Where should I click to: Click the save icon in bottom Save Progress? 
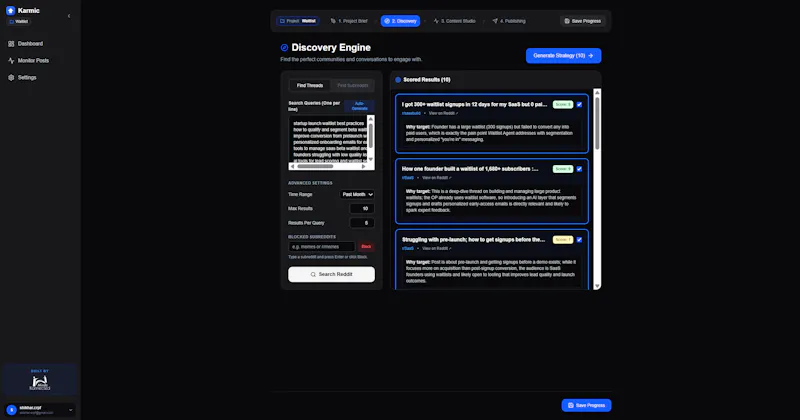(570, 405)
